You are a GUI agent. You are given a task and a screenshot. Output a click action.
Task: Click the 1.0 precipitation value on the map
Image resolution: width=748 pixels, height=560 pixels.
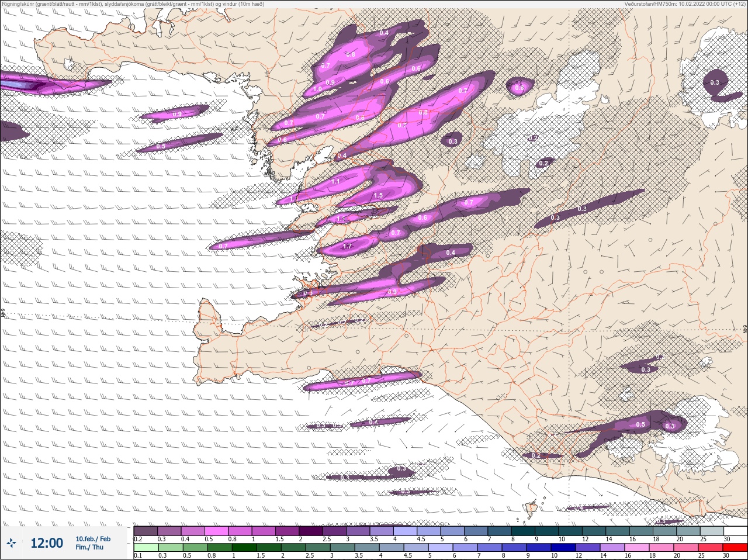(x=317, y=89)
